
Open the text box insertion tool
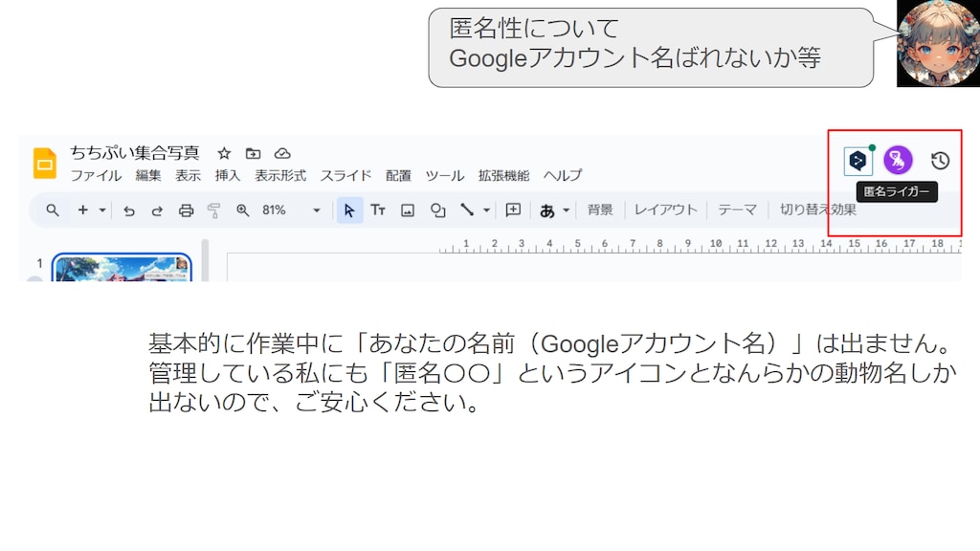[x=378, y=209]
